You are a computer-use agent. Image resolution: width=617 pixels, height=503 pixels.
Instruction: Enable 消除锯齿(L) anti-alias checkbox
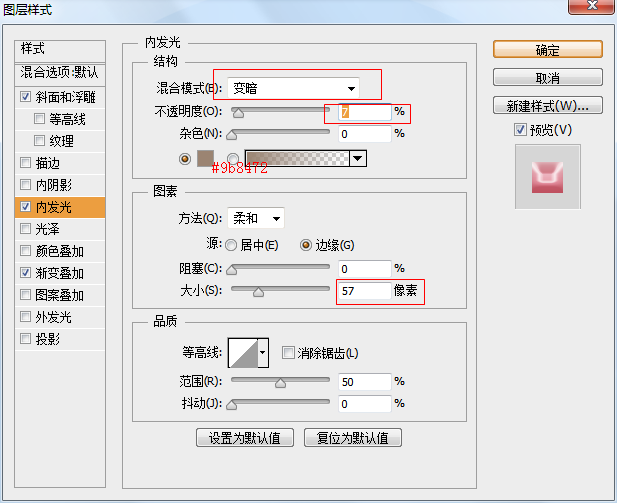pos(288,352)
